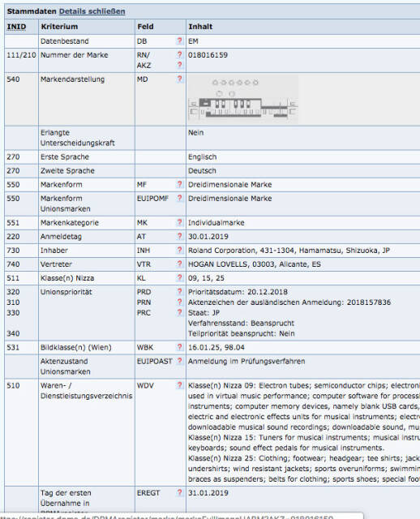Select 'Prioritätsdatum: 20.12.2018' text
This screenshot has height=519, width=420.
tap(238, 292)
